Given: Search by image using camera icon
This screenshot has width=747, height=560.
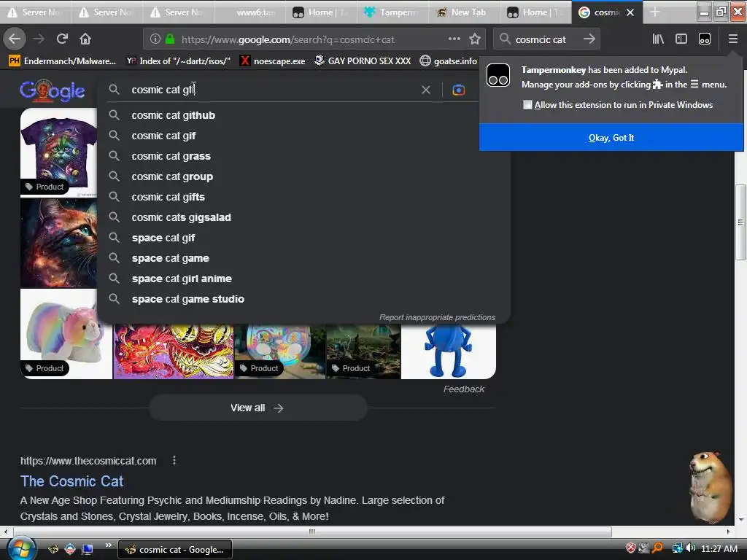Looking at the screenshot, I should 458,90.
